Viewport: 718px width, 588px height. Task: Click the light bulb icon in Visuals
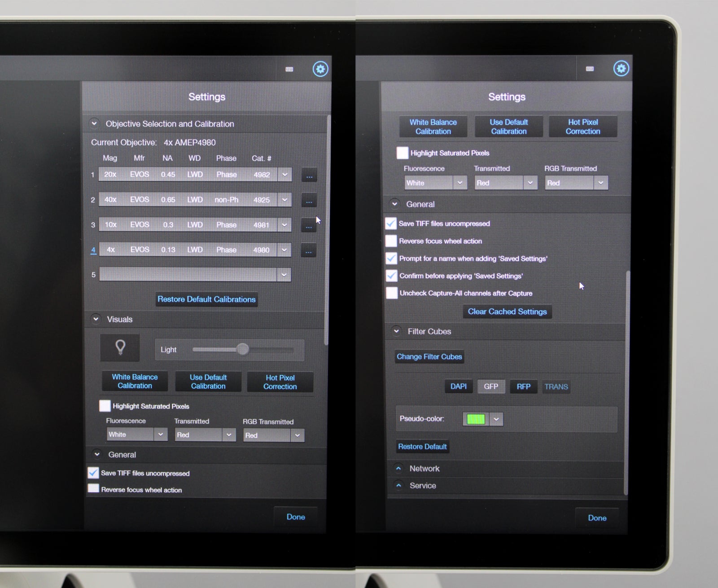coord(120,347)
